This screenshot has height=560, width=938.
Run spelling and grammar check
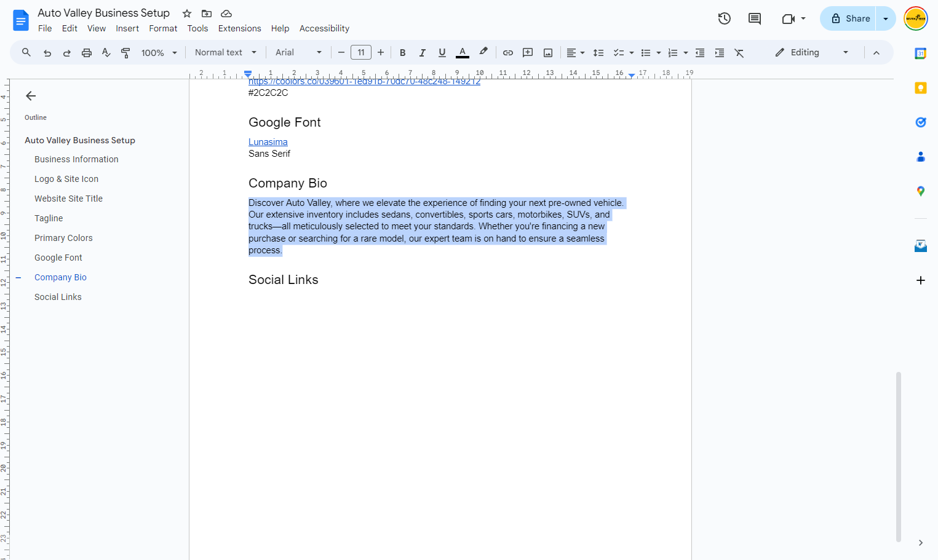[106, 53]
